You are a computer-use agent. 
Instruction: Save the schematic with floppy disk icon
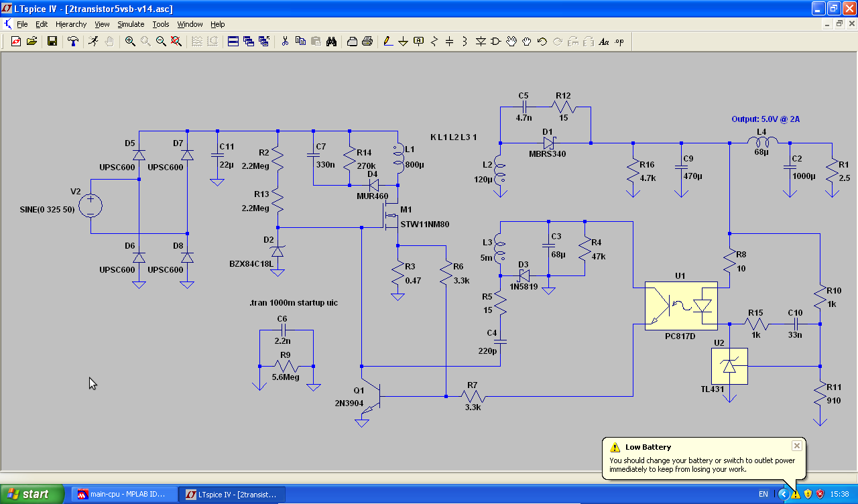pyautogui.click(x=52, y=42)
